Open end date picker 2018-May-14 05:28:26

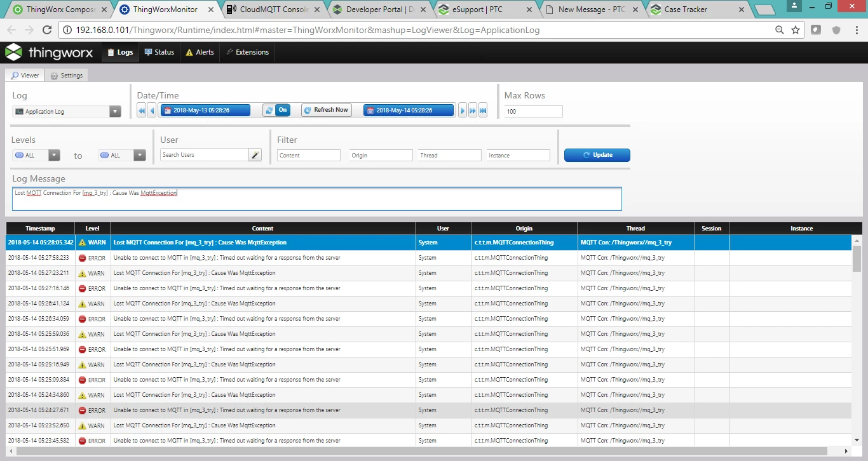coord(409,110)
